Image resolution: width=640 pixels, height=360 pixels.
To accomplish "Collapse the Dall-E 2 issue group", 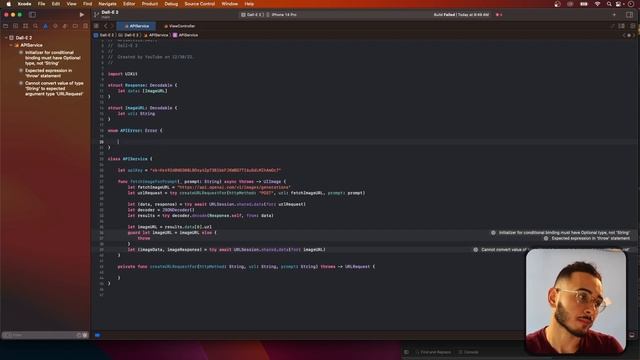I will tap(6, 38).
